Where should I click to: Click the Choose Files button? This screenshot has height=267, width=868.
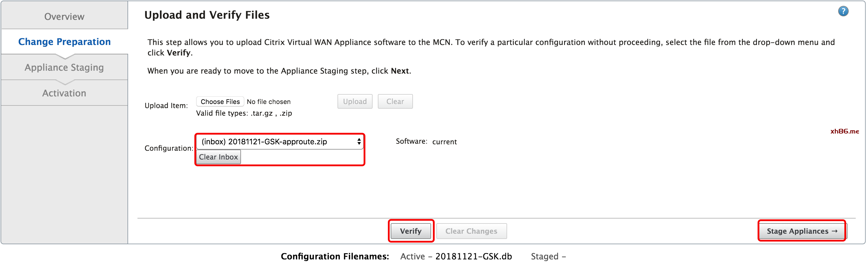220,102
